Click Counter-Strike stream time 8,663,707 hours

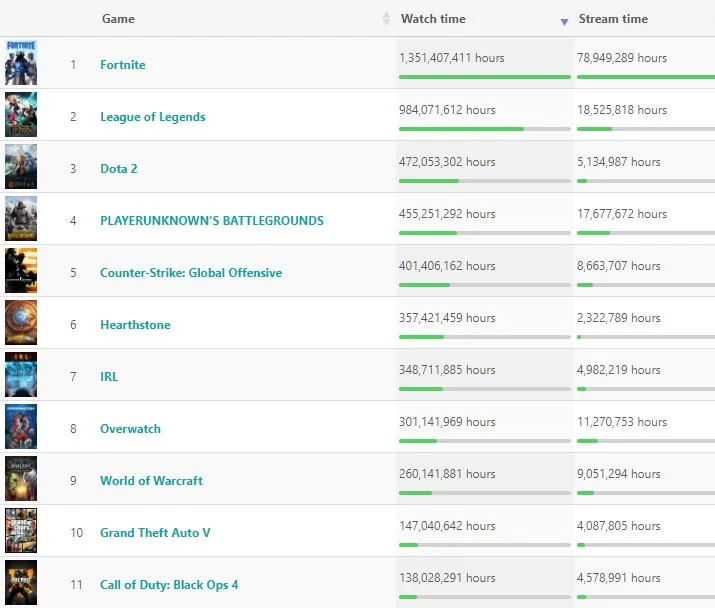(x=619, y=266)
